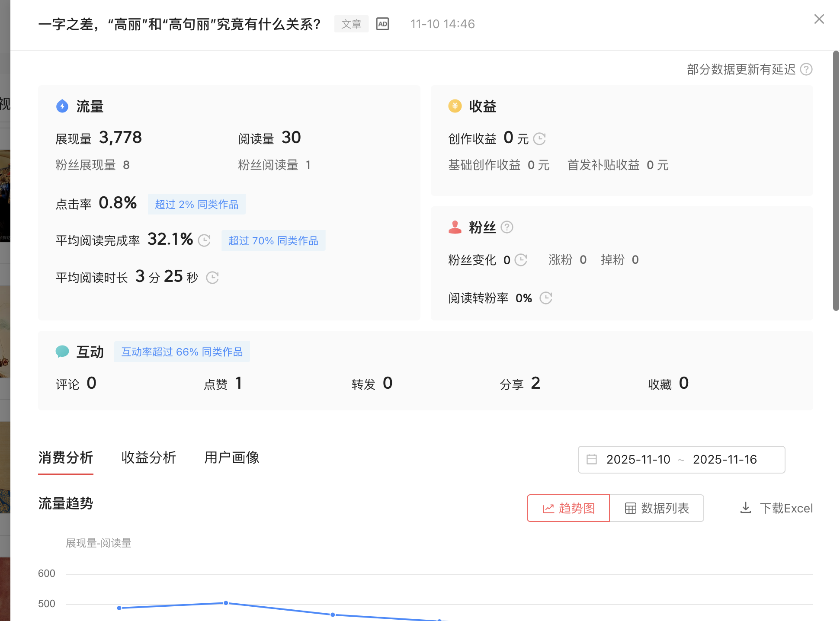Switch to the 收益分析 tab
This screenshot has height=621, width=840.
(x=149, y=458)
